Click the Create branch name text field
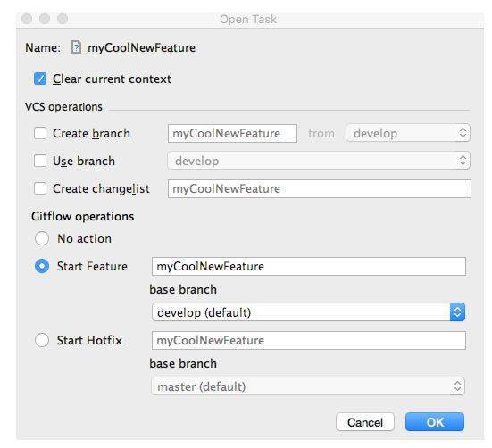Image resolution: width=492 pixels, height=448 pixels. click(232, 133)
